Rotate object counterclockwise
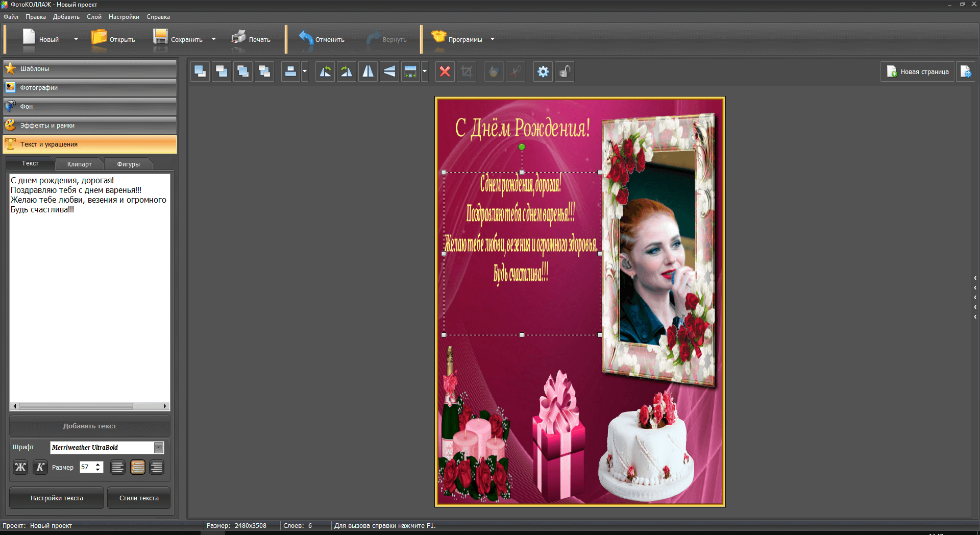Image resolution: width=980 pixels, height=535 pixels. tap(325, 71)
